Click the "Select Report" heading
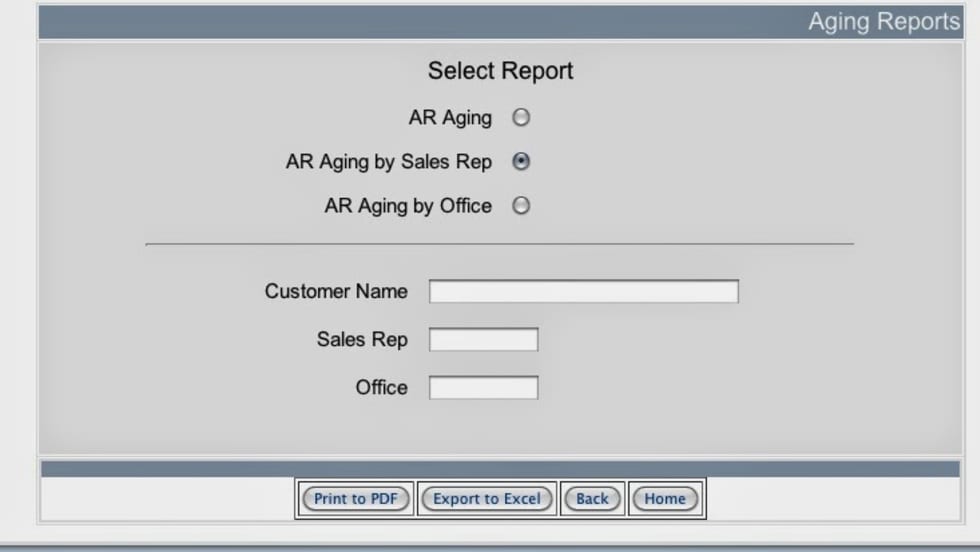Image resolution: width=980 pixels, height=552 pixels. click(500, 71)
